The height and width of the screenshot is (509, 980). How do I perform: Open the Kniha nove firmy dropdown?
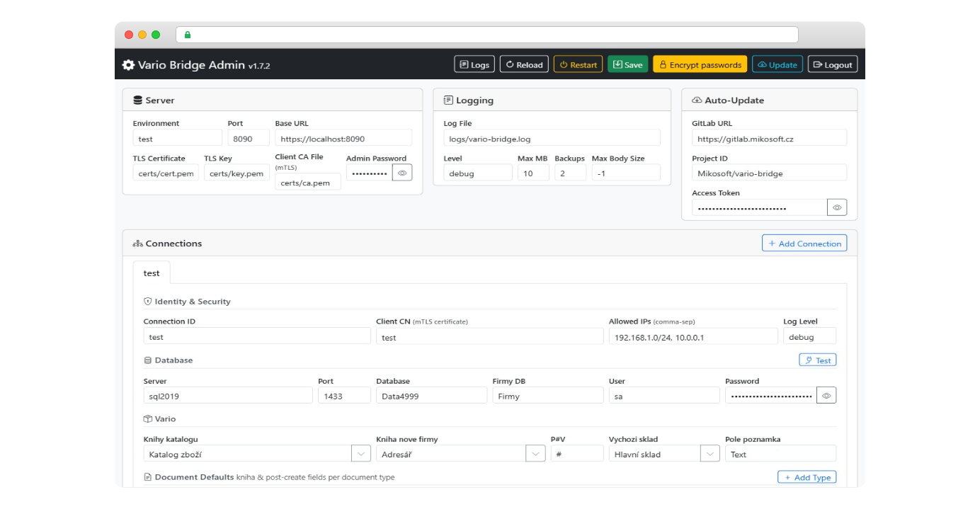[x=535, y=454]
